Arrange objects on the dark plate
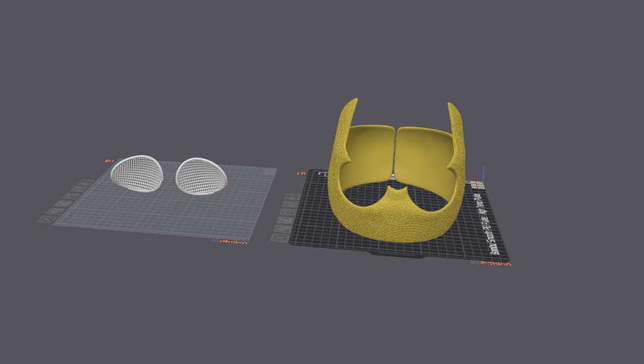 point(286,220)
